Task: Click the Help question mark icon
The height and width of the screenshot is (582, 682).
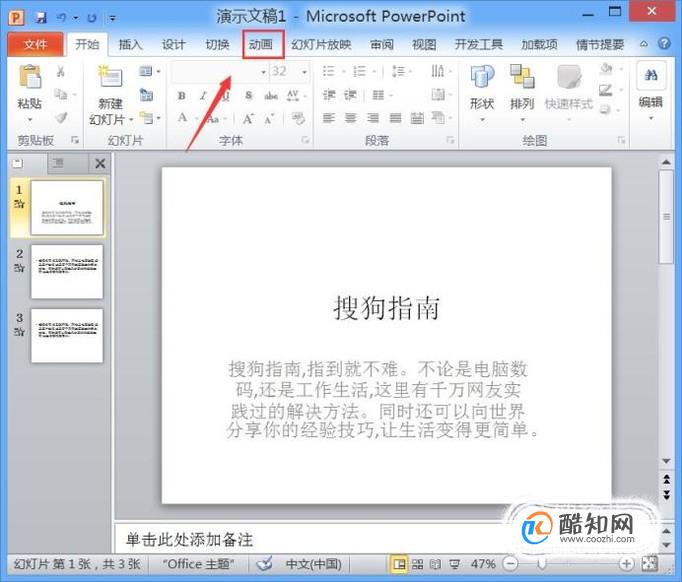Action: click(664, 44)
